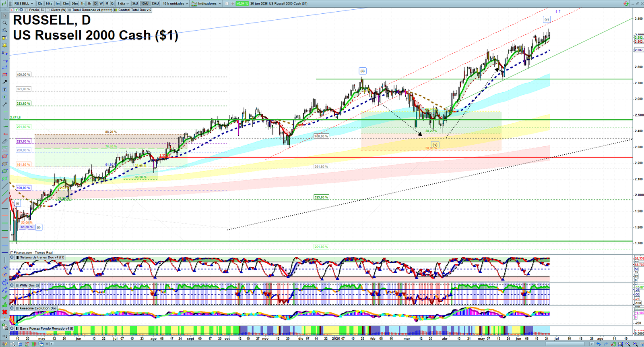Expand top-left panel chevron up
The height and width of the screenshot is (347, 644).
pos(5,9)
